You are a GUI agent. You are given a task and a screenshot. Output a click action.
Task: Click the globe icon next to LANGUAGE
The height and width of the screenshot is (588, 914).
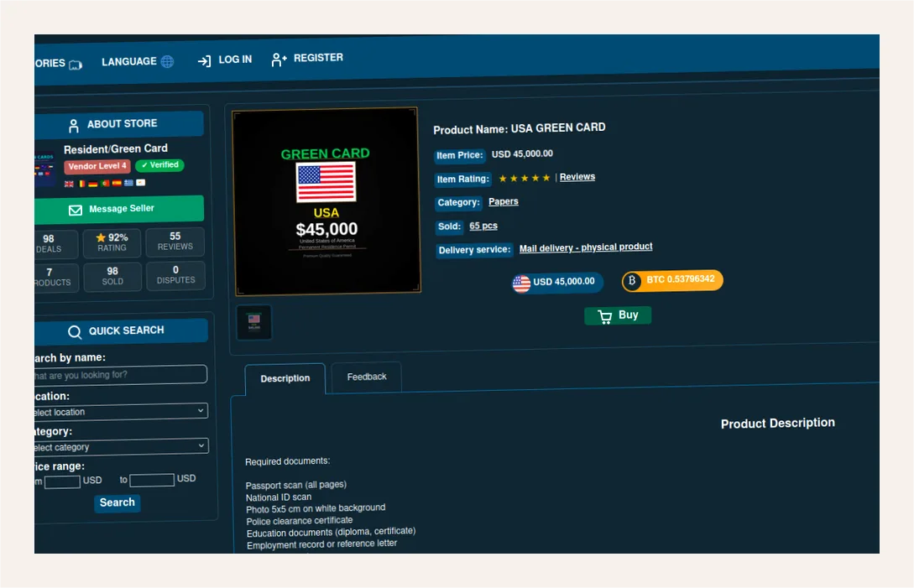167,61
